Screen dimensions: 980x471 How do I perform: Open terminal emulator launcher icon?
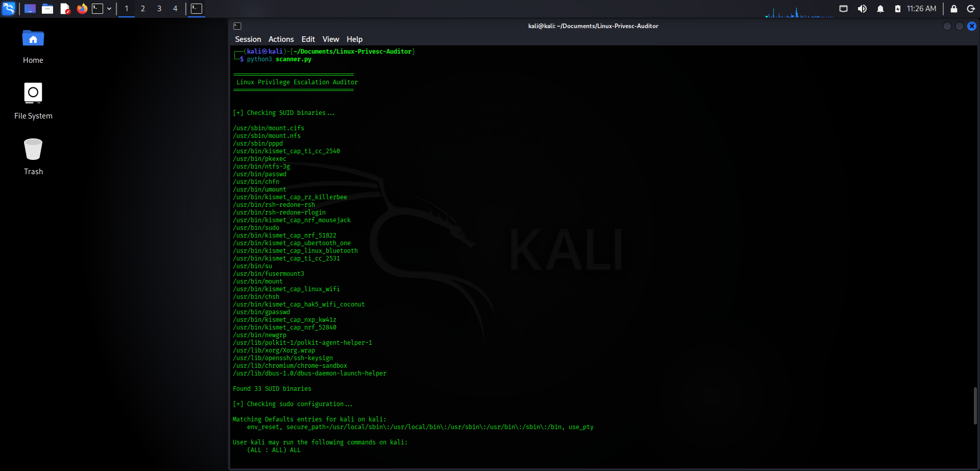coord(97,9)
